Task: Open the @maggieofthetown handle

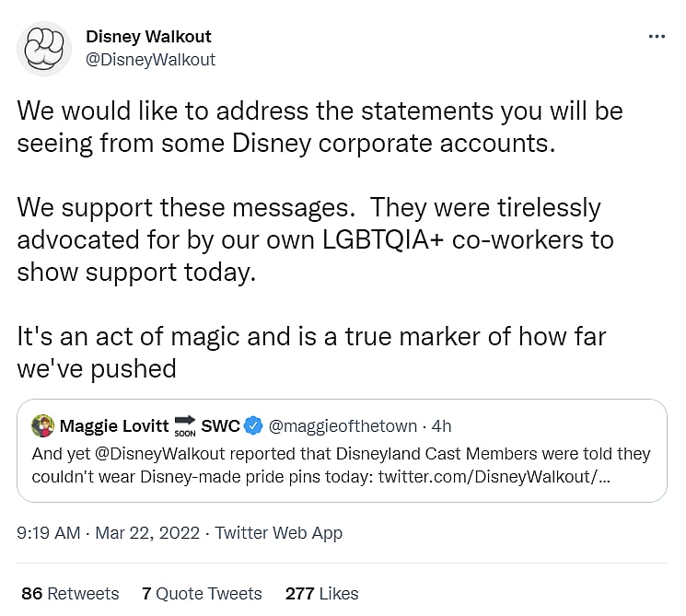Action: click(x=343, y=425)
